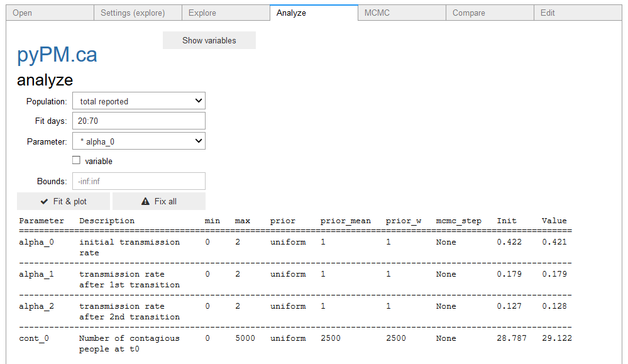
Task: Click the Fit days input field
Action: pos(139,121)
